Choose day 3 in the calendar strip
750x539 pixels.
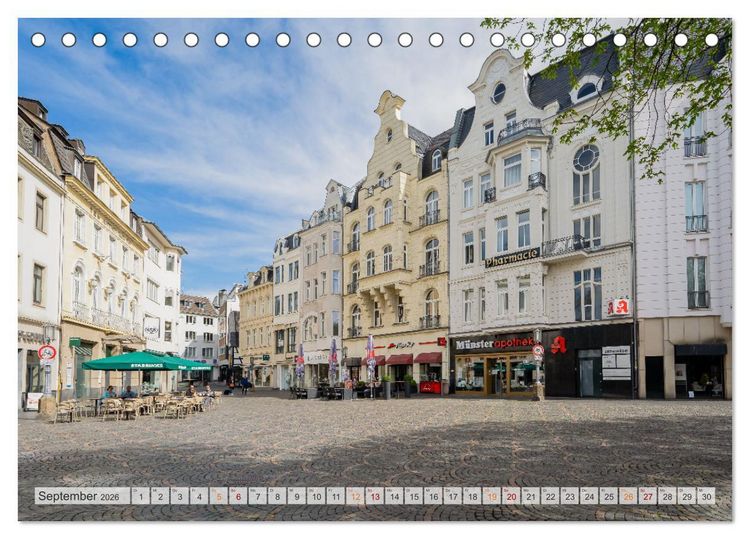coord(180,496)
